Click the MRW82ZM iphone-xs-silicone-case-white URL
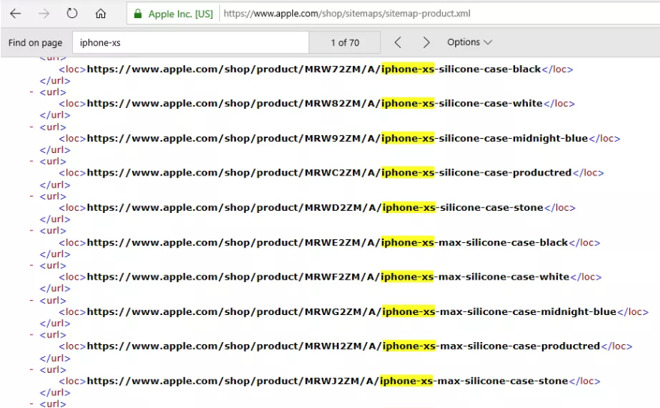The image size is (660, 408). [x=314, y=104]
